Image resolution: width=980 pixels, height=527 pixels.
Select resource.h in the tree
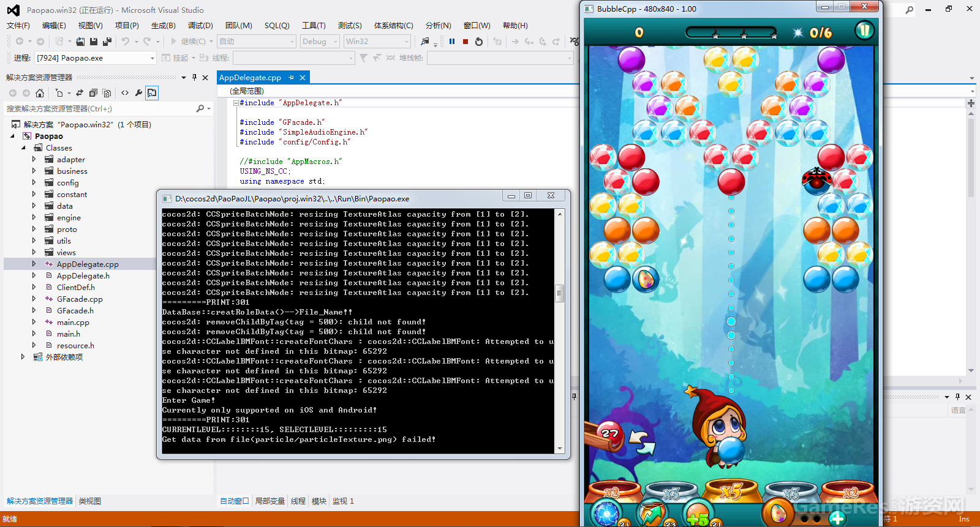pos(75,345)
